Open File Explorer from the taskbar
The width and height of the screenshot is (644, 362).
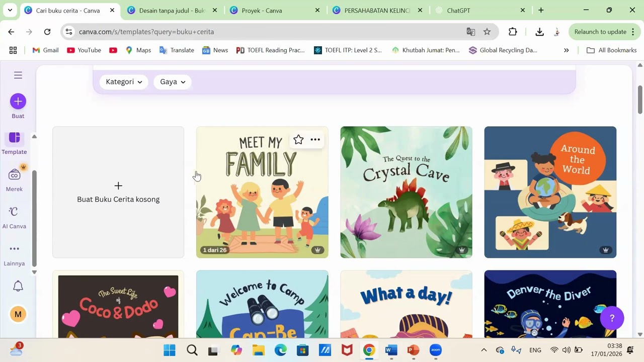258,350
